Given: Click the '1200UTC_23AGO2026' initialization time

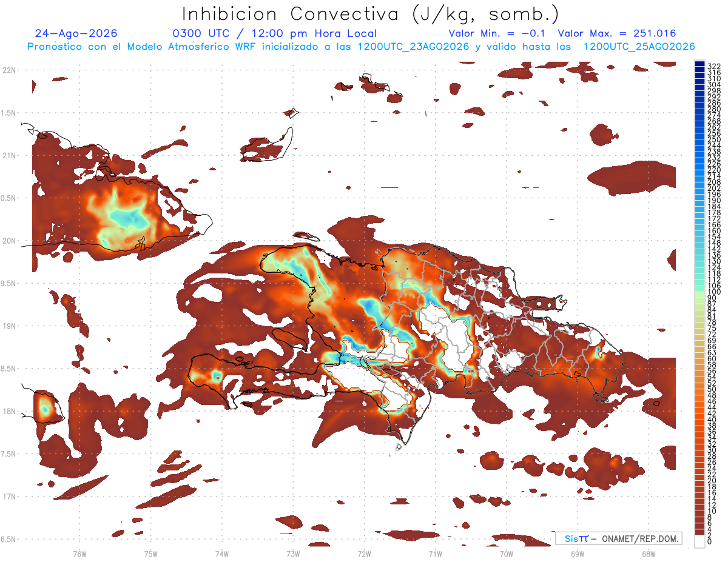Looking at the screenshot, I should pyautogui.click(x=413, y=46).
